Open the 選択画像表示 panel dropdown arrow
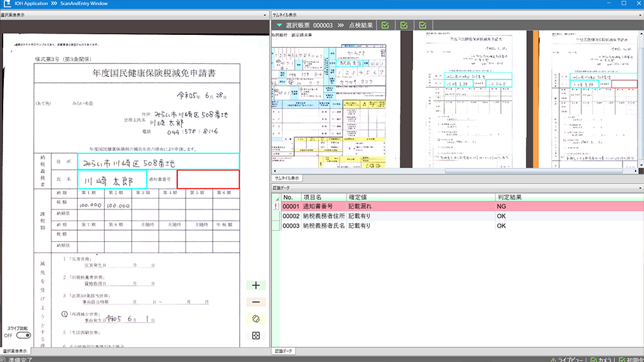644x362 pixels. (x=266, y=14)
